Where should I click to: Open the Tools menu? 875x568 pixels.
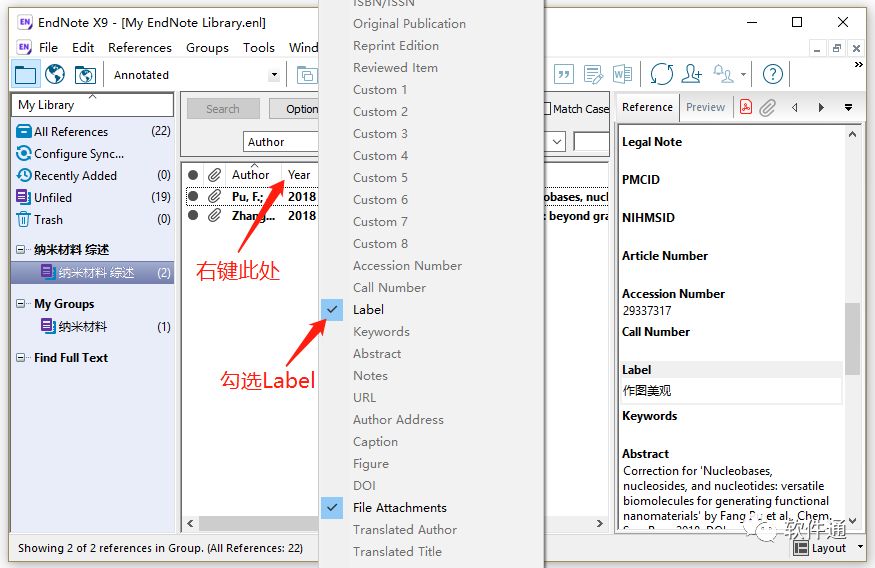(258, 47)
